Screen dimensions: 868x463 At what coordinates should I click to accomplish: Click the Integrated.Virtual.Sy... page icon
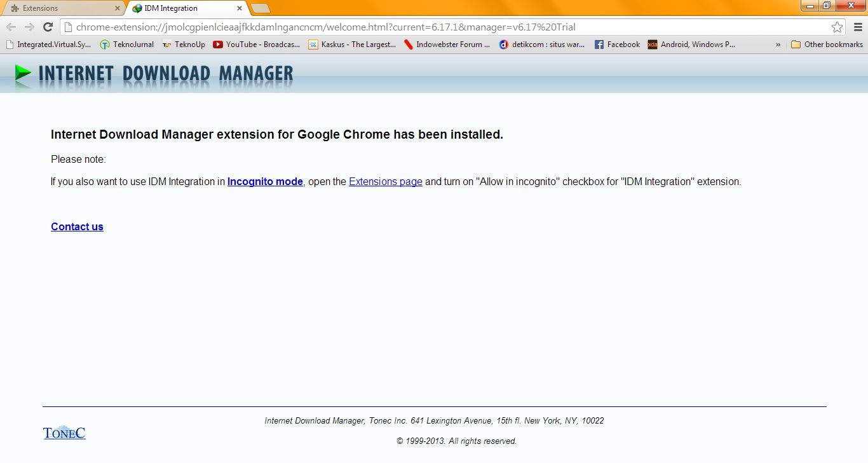(x=10, y=45)
